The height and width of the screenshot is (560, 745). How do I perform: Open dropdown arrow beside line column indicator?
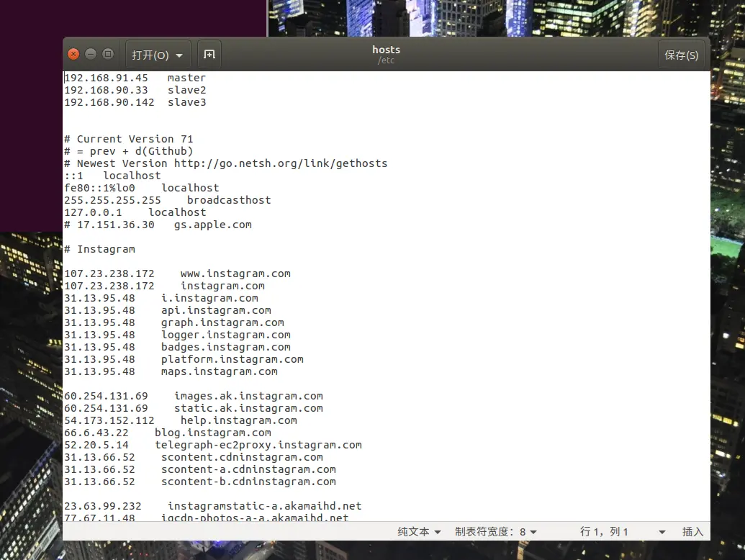662,532
